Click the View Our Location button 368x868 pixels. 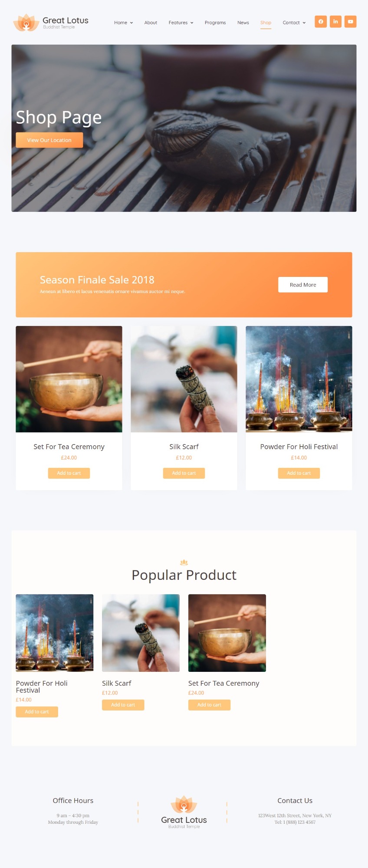pos(49,140)
